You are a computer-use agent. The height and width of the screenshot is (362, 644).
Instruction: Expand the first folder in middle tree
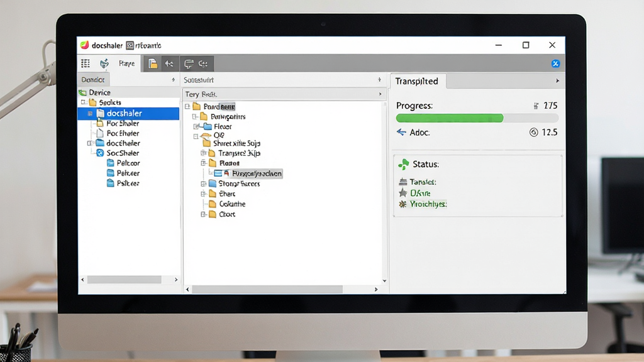187,107
